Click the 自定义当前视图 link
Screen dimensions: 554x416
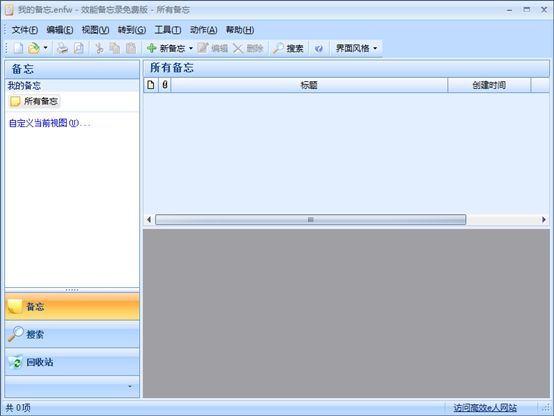pos(49,123)
